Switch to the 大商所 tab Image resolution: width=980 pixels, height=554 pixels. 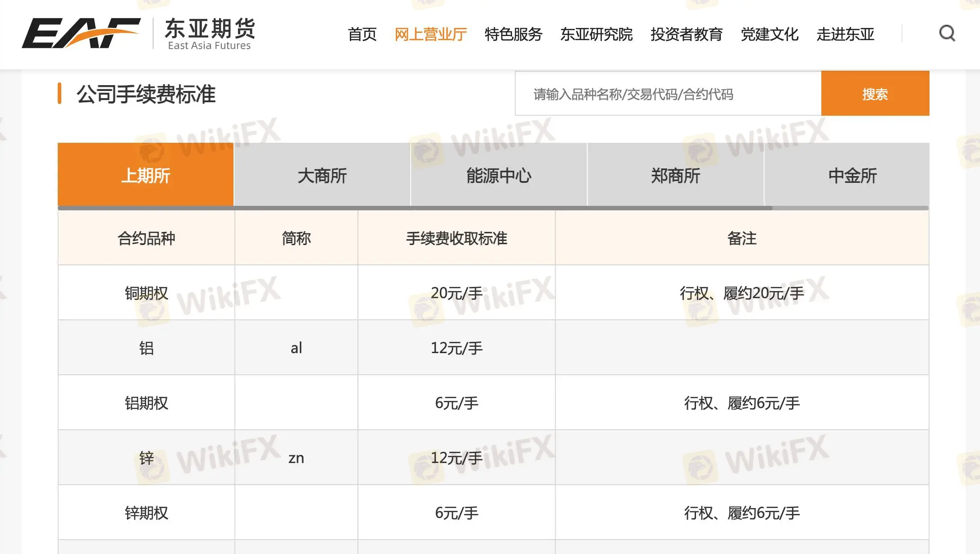[322, 175]
